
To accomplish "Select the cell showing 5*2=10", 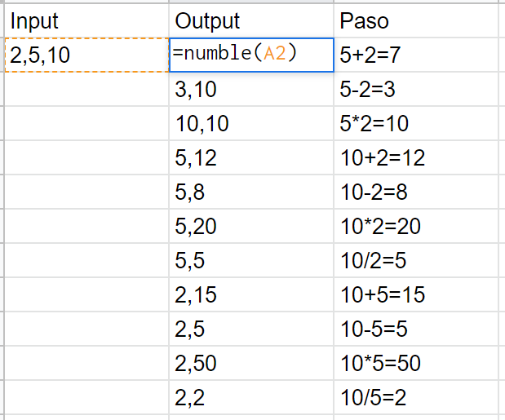I will point(416,123).
